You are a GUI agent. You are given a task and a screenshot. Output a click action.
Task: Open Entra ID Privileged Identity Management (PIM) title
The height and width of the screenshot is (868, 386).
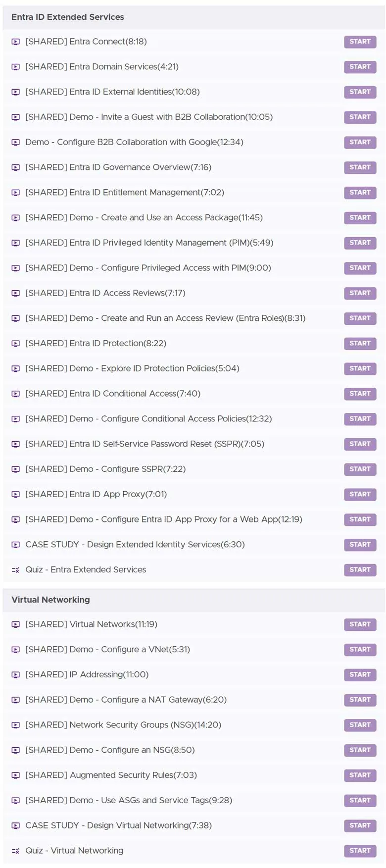(149, 243)
